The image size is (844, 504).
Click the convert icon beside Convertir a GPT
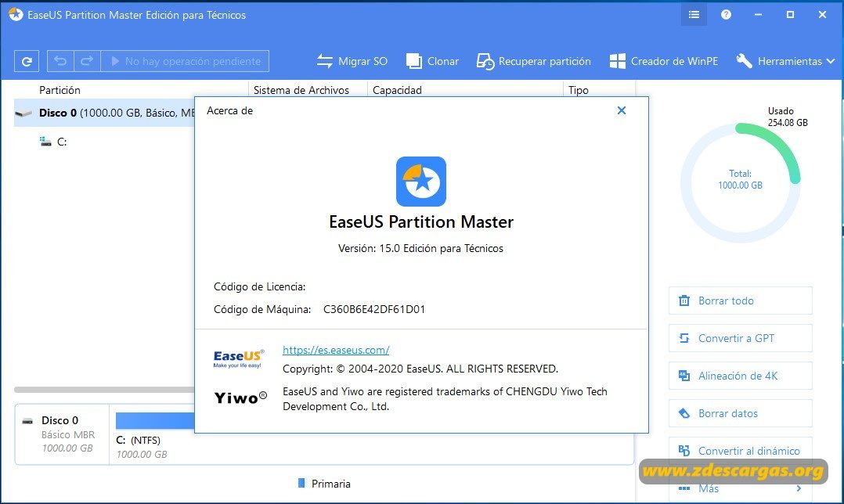tap(684, 338)
